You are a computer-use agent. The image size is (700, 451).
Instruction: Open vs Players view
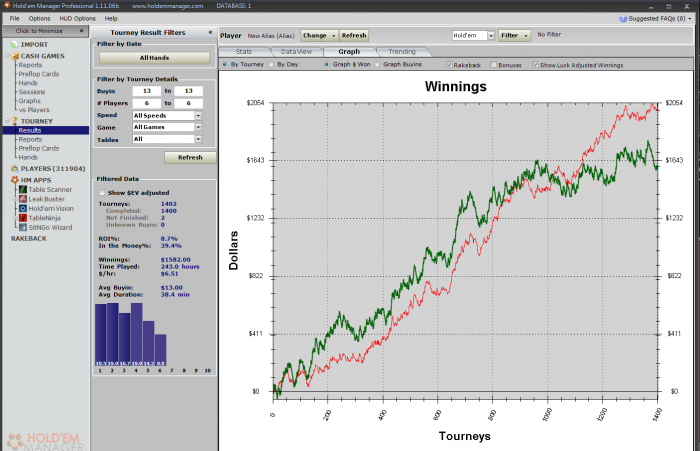34,110
